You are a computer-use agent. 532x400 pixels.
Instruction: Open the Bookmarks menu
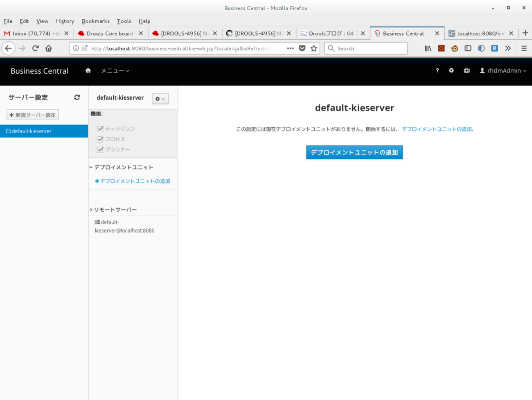95,21
